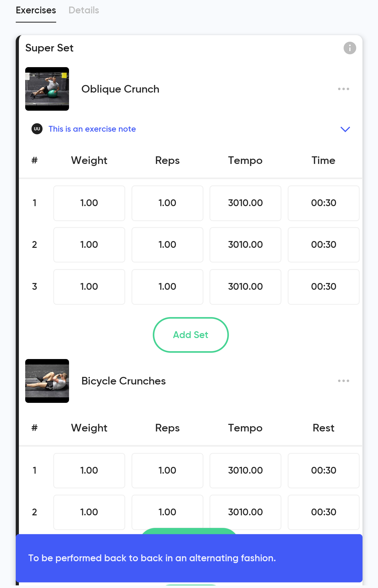378x588 pixels.
Task: Play the Oblique Crunch video thumbnail
Action: click(47, 89)
